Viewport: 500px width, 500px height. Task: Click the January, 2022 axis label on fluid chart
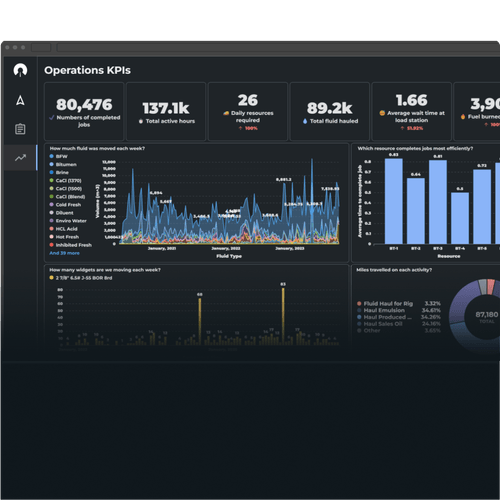(x=226, y=248)
